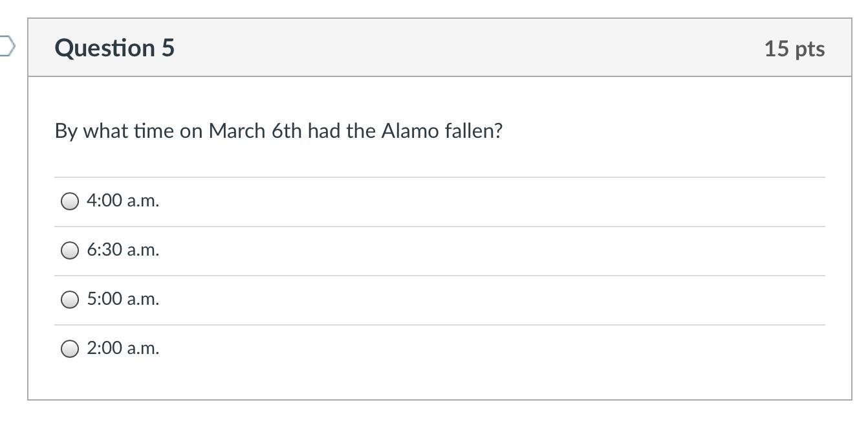Click the word "pts" in the header
This screenshot has height=431, width=868.
point(809,49)
